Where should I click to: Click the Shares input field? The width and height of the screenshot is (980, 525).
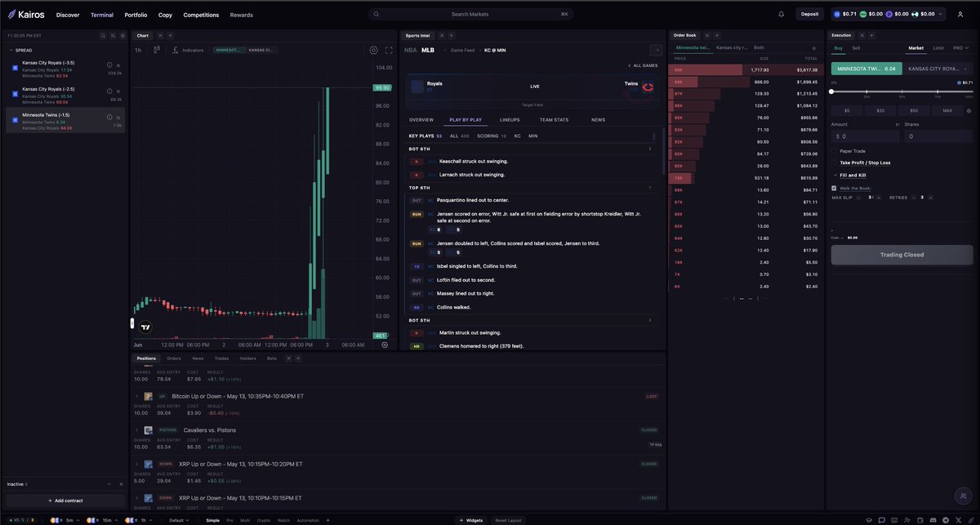pos(938,136)
